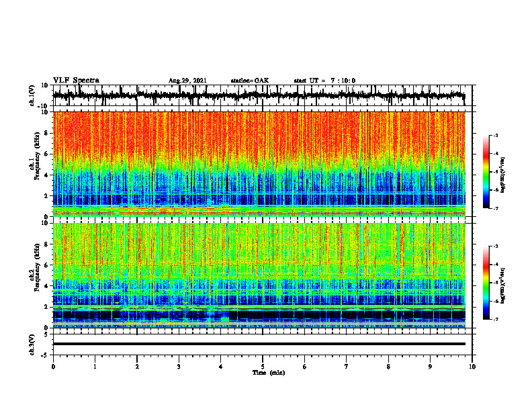Click the "4" tick on the time axis

(x=221, y=367)
